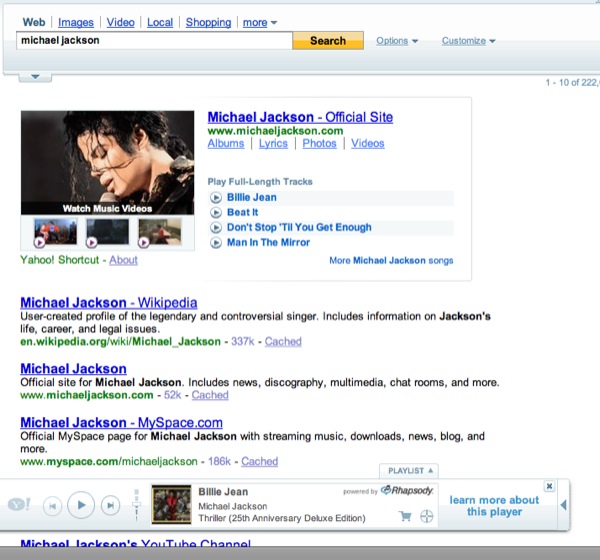This screenshot has width=600, height=560.
Task: Click the green www.michaeljackson.com shortcut URL
Action: coord(275,131)
